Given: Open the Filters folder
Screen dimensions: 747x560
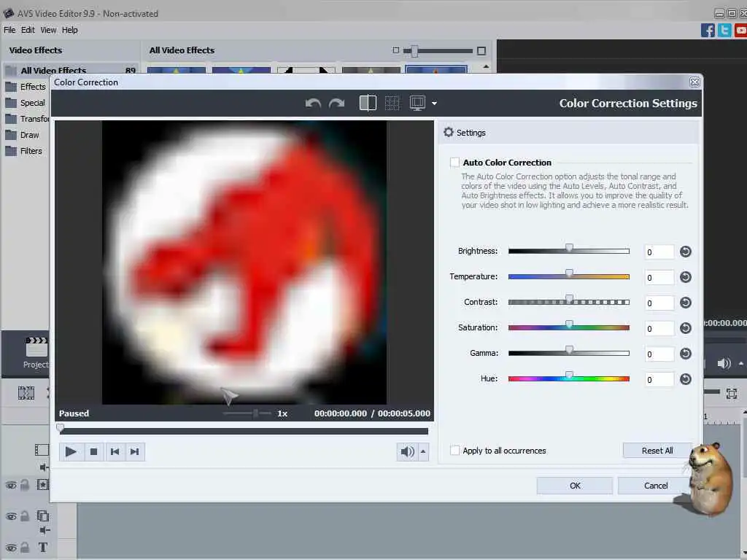Looking at the screenshot, I should [24, 151].
